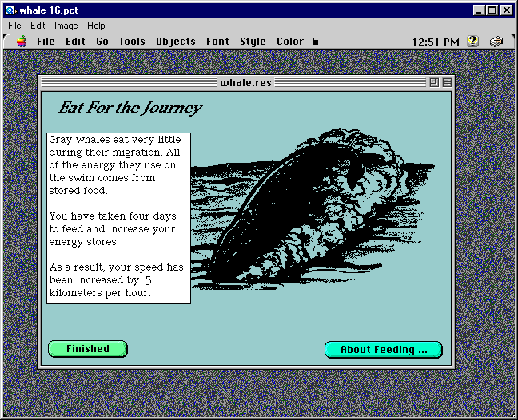Click the lock icon in Mac menu bar

pos(315,42)
